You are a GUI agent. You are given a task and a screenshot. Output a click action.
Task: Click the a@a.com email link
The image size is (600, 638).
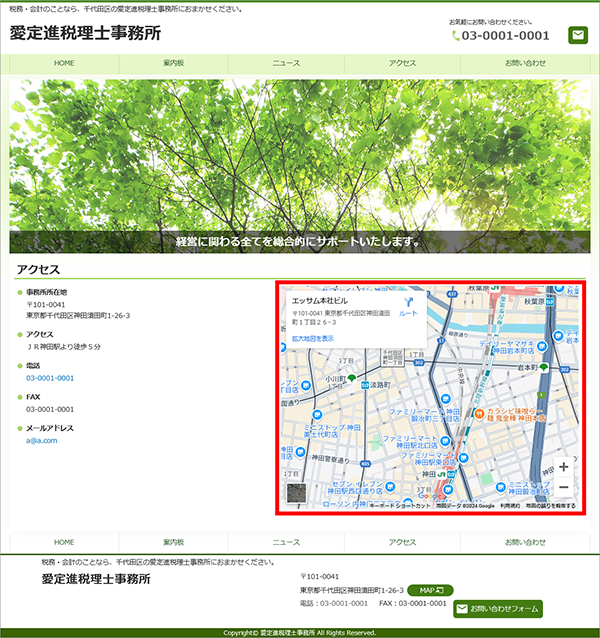tap(42, 440)
